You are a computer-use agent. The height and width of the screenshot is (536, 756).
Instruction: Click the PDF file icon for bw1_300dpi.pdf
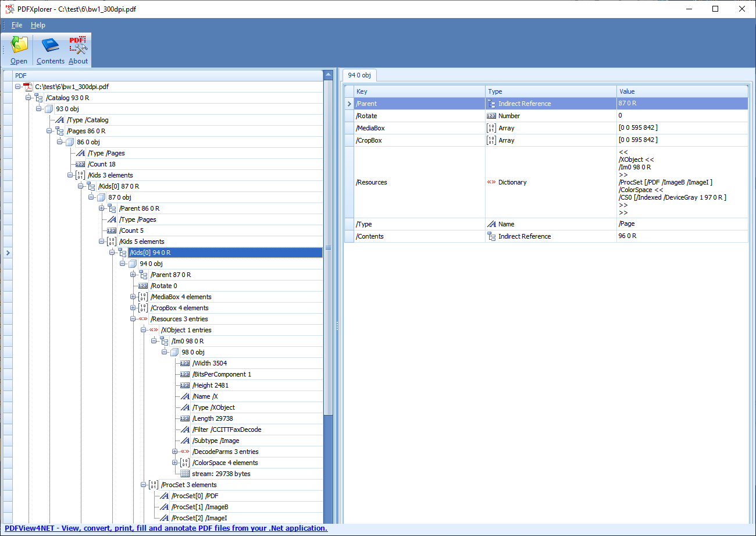[x=28, y=87]
